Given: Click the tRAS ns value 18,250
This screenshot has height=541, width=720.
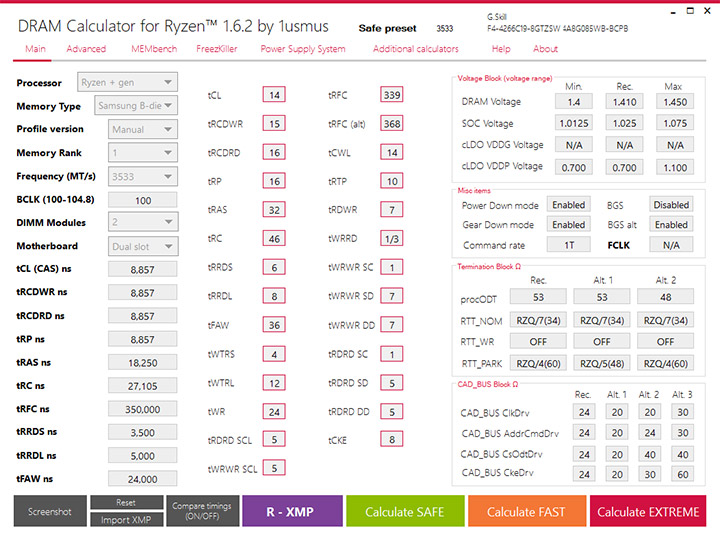Looking at the screenshot, I should pos(143,362).
